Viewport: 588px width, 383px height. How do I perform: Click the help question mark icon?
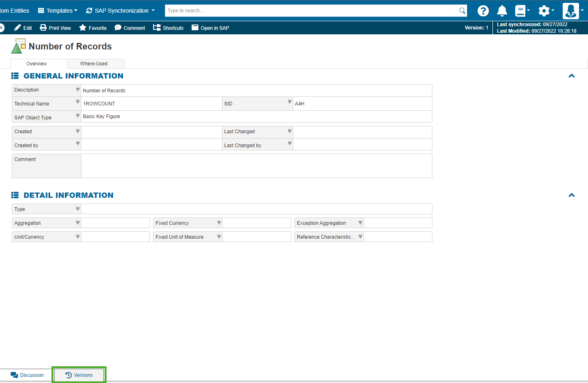[x=483, y=11]
